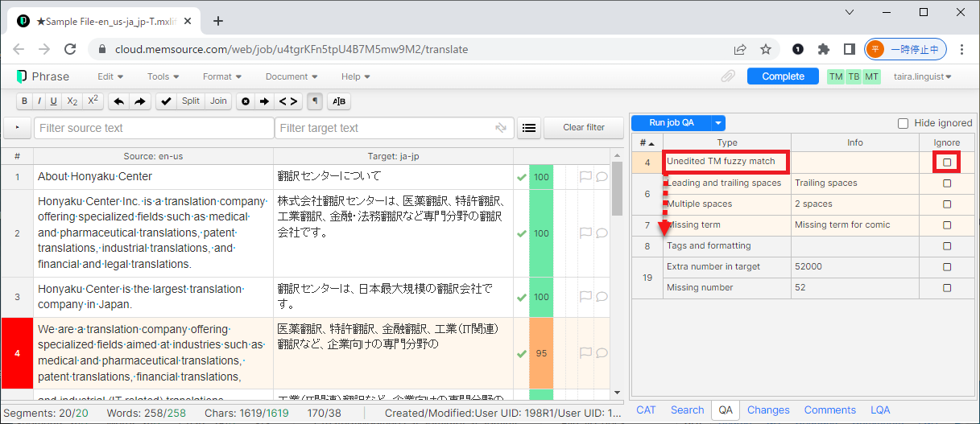The width and height of the screenshot is (980, 424).
Task: Click comment bubble icon for segment 1
Action: 602,176
